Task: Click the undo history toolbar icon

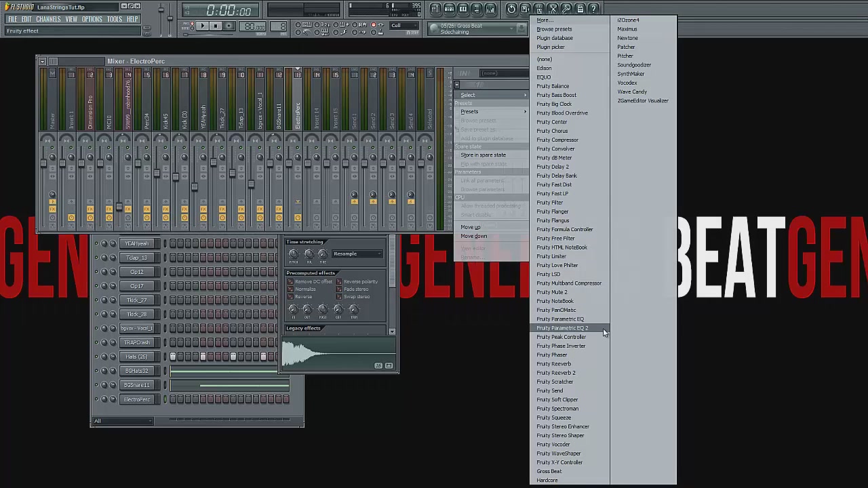Action: (x=511, y=9)
